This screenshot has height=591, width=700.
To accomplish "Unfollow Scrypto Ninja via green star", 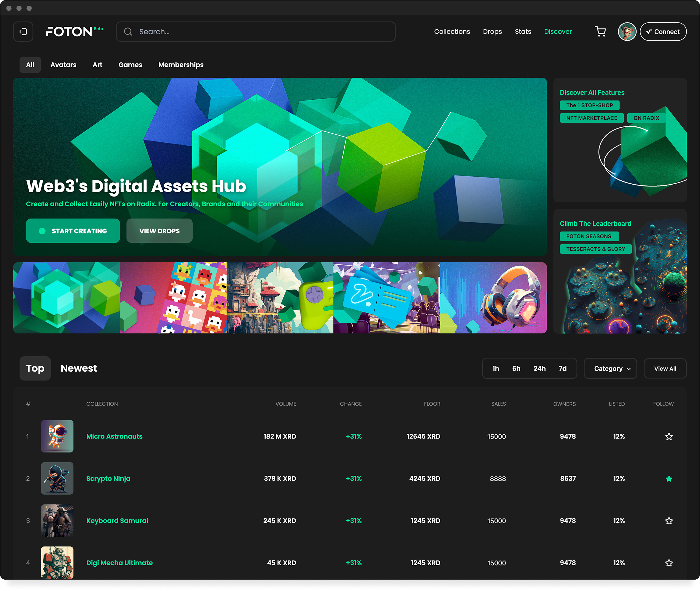I will [x=668, y=479].
